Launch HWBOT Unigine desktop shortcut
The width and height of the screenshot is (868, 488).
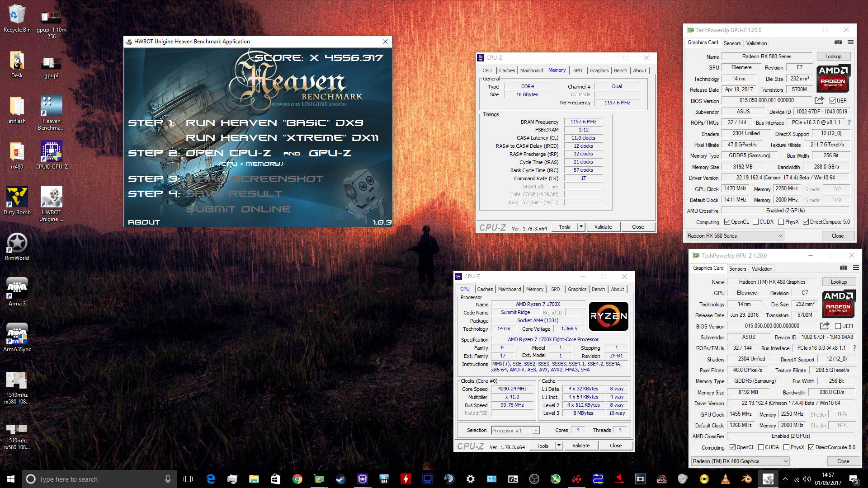(51, 204)
